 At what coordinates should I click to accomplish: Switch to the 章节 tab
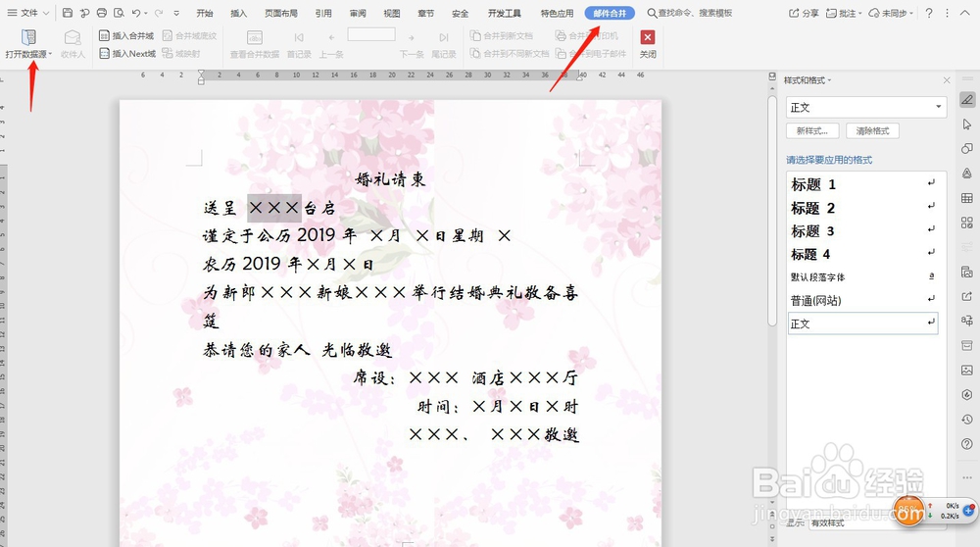(425, 13)
